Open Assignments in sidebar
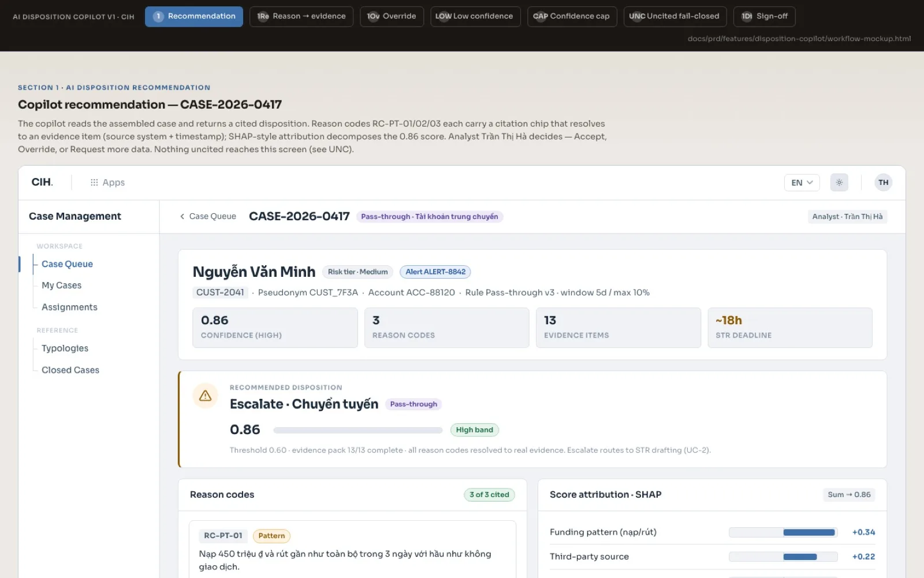924x578 pixels. 69,307
